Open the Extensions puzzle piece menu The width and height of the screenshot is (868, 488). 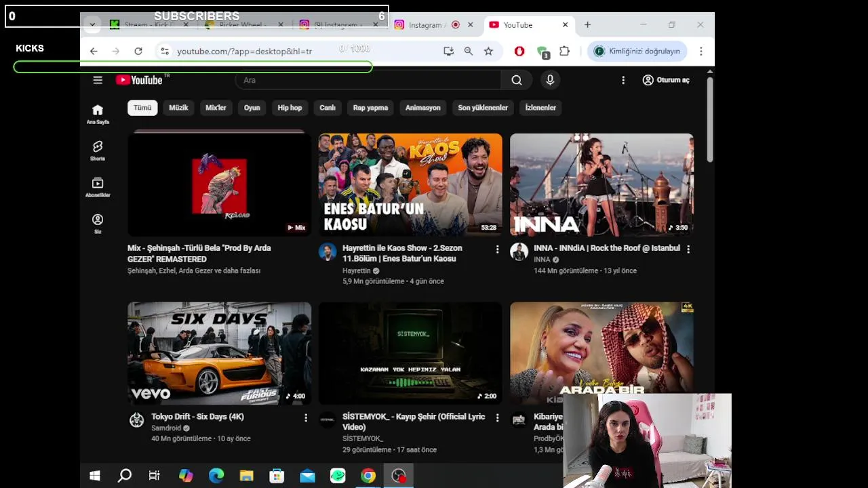564,51
